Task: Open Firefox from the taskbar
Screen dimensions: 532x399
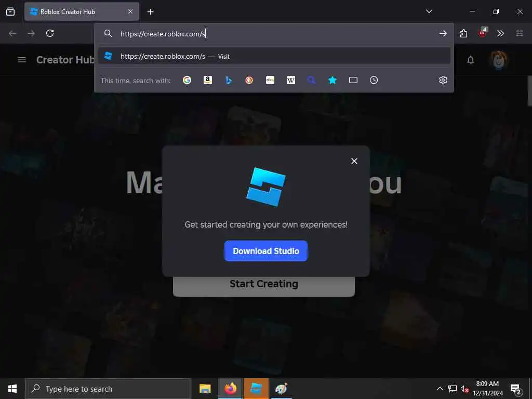Action: click(x=230, y=389)
